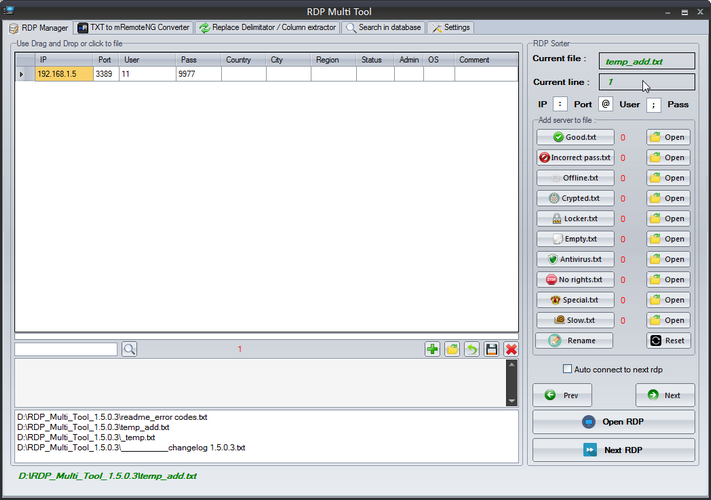Screen dimensions: 711x500
Task: Select D:\RDP_Multi_Tool_1.5.0.3\temp_add.txt in file list
Action: (x=93, y=427)
